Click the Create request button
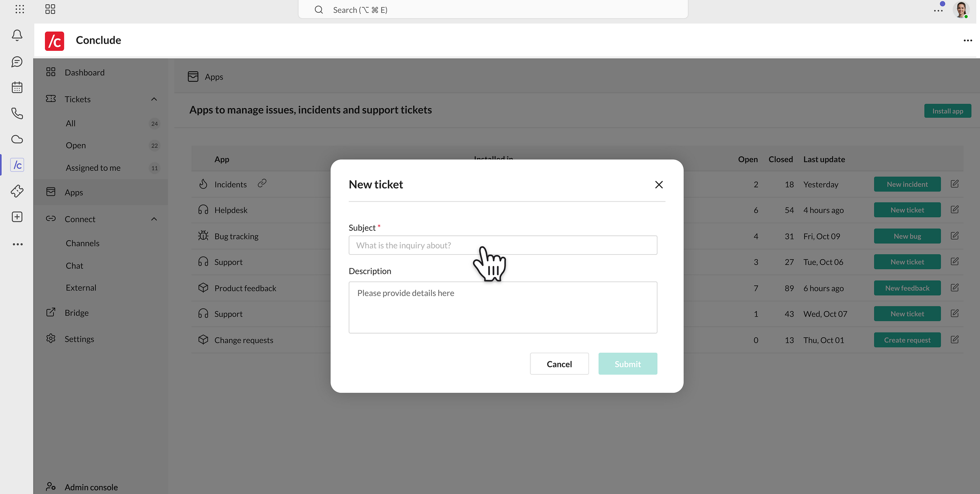This screenshot has height=494, width=980. (x=907, y=340)
